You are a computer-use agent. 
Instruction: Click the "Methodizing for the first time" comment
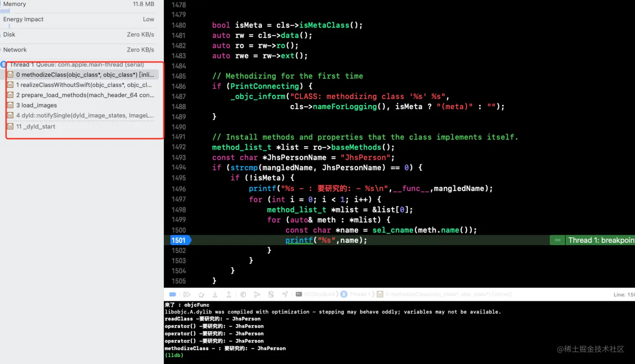(x=288, y=76)
